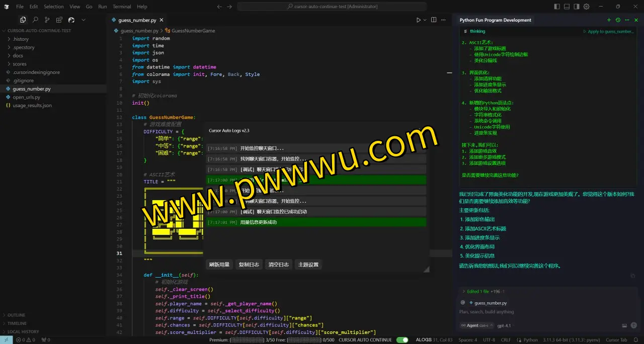This screenshot has width=644, height=344.
Task: Toggle the primary side bar layout
Action: pyautogui.click(x=557, y=7)
